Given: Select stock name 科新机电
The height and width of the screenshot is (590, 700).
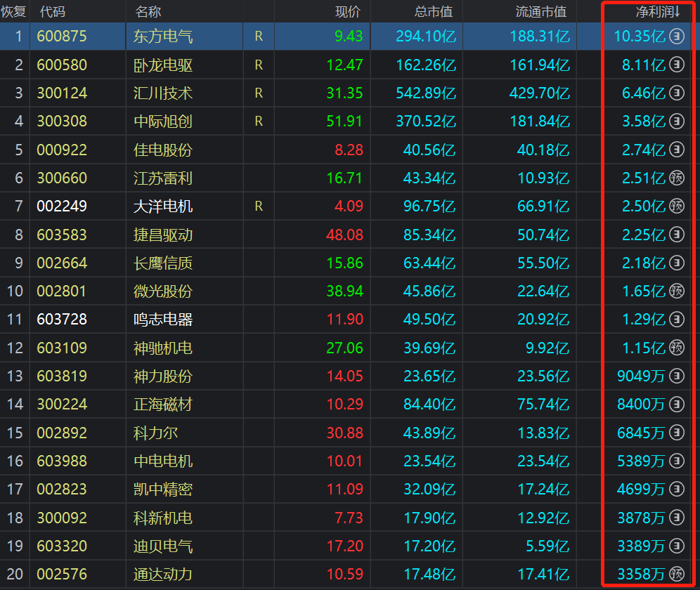Looking at the screenshot, I should pyautogui.click(x=163, y=518).
